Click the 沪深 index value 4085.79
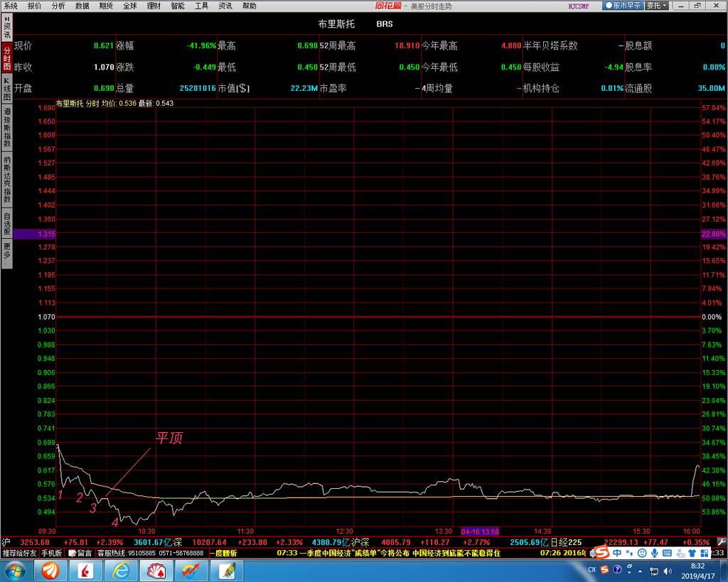 point(396,542)
